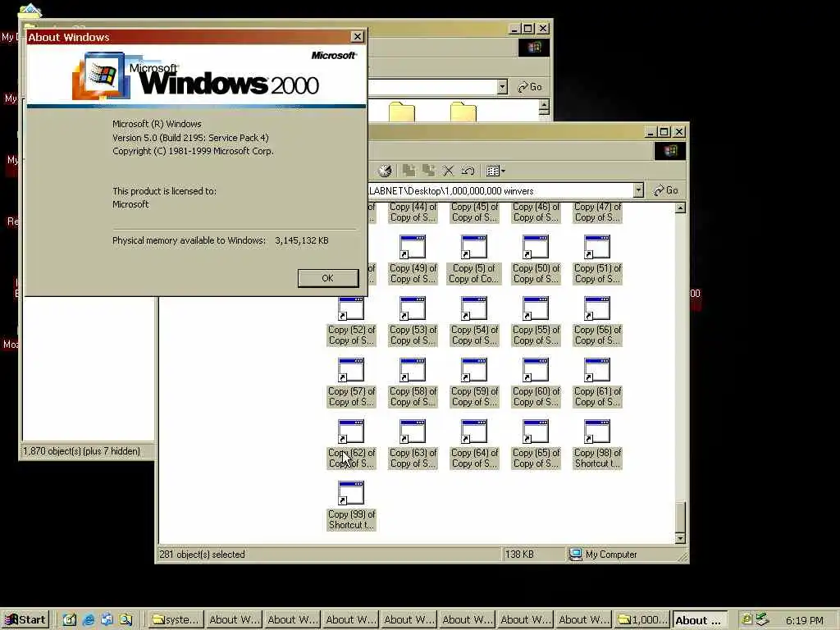Viewport: 840px width, 630px height.
Task: Switch to the 1,000... folder taskbar button
Action: point(641,620)
